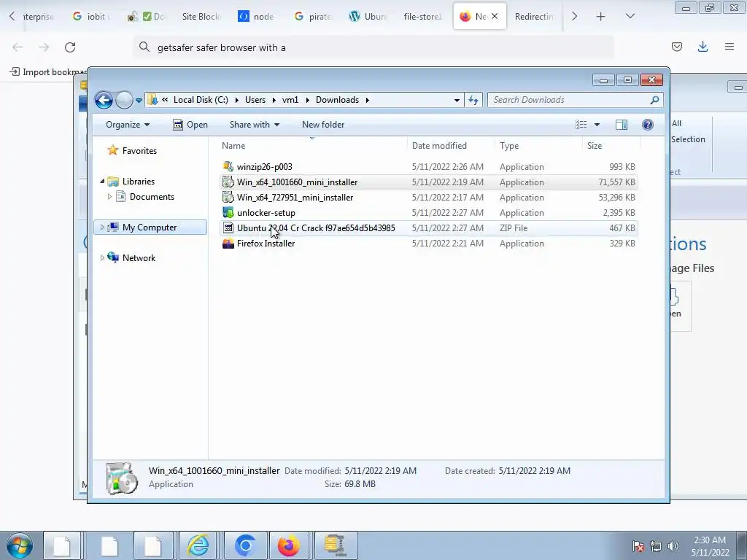Viewport: 747px width, 560px height.
Task: Click the Explorer back arrow button
Action: click(104, 100)
